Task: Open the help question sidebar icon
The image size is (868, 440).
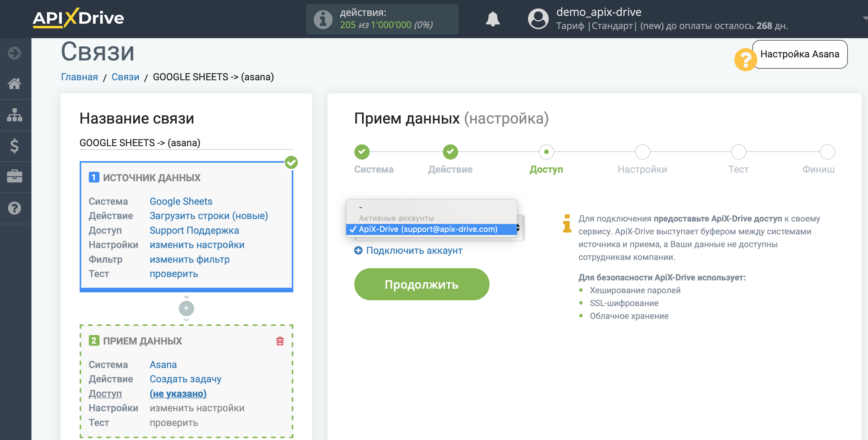Action: click(14, 208)
